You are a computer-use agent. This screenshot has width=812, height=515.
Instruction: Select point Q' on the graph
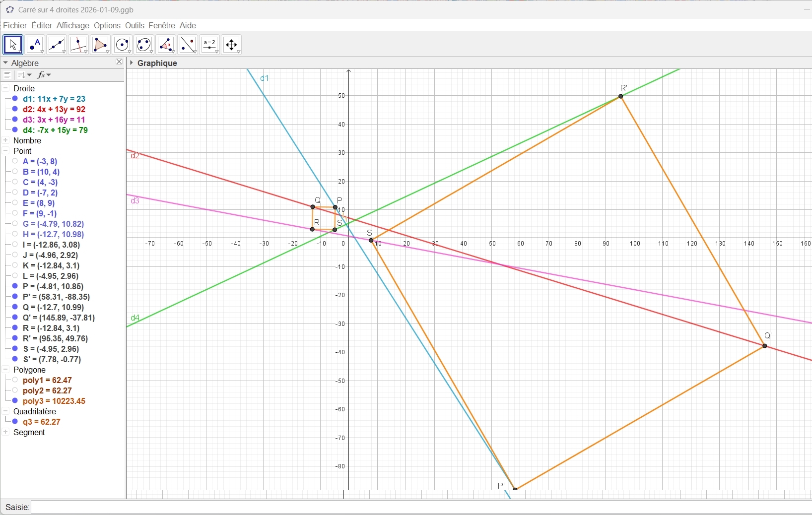point(765,346)
